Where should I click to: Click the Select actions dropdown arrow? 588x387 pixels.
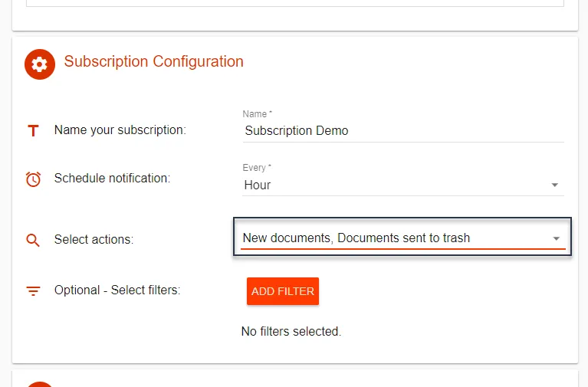(556, 238)
